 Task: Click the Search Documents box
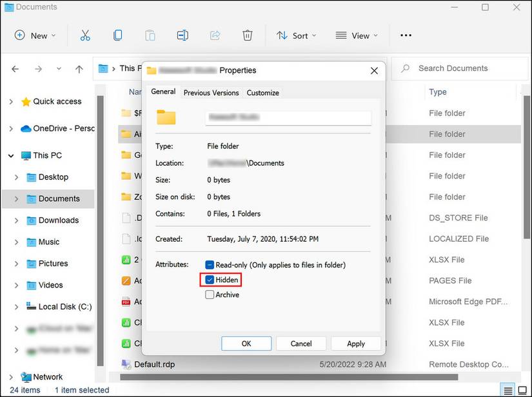(x=460, y=68)
